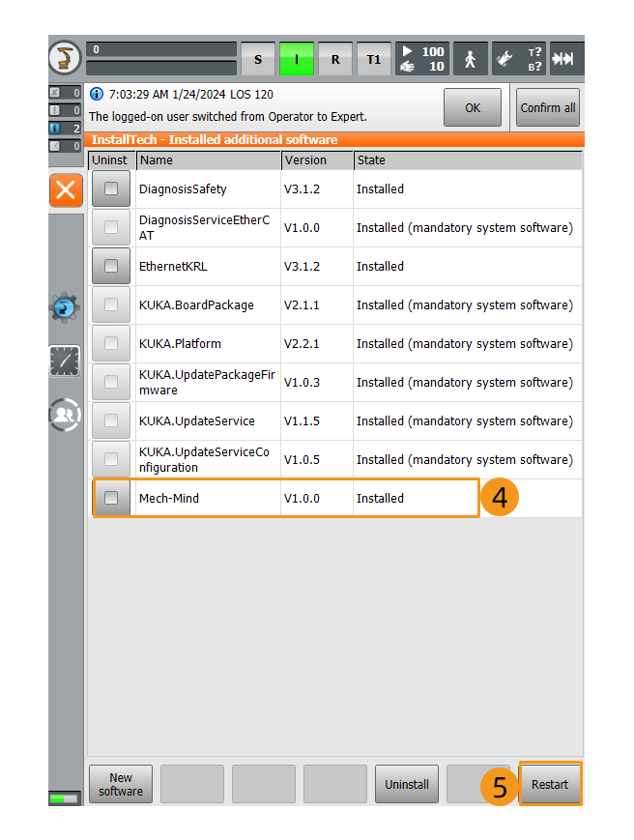Viewport: 634px width, 840px height.
Task: Tick the KUKA.UpdateService uninstall checkbox
Action: (x=111, y=420)
